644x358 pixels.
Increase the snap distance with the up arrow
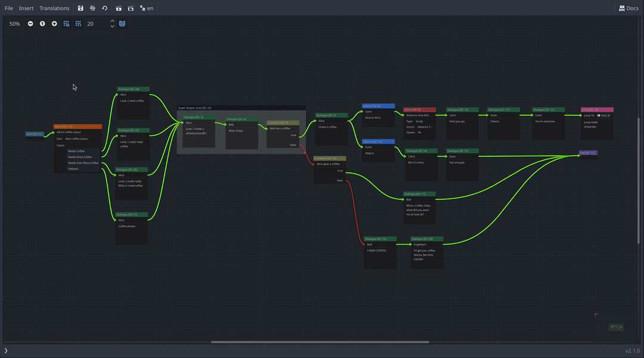(112, 21)
